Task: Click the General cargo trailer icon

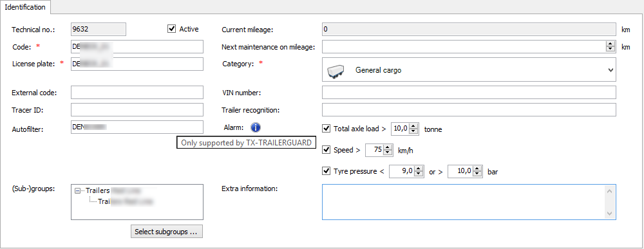Action: (335, 71)
